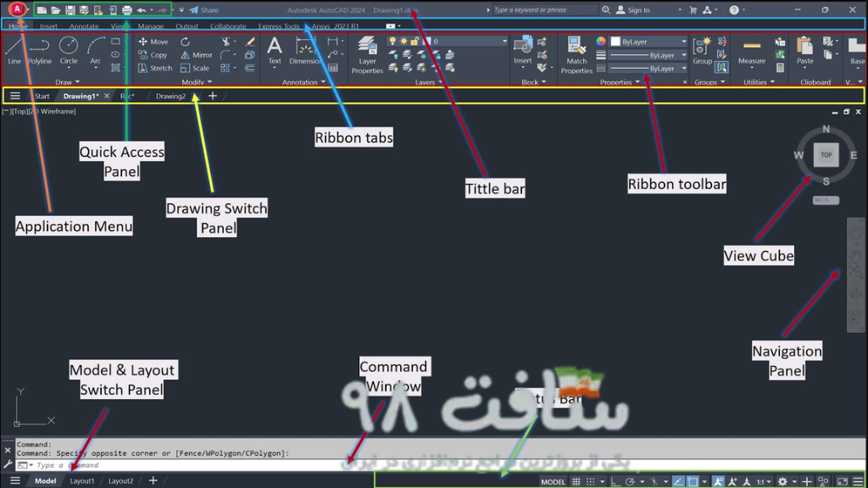Switch to the Manage ribbon tab
The width and height of the screenshot is (868, 488).
coord(151,26)
